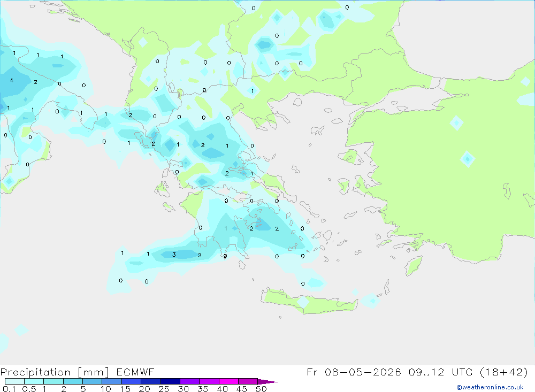Click the legend label 0.5
The height and width of the screenshot is (392, 535).
click(x=29, y=389)
